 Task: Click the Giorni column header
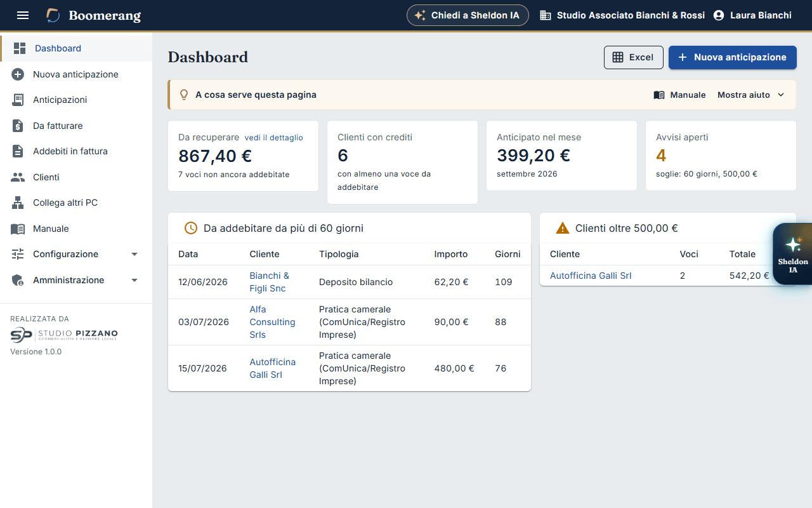[x=507, y=254]
